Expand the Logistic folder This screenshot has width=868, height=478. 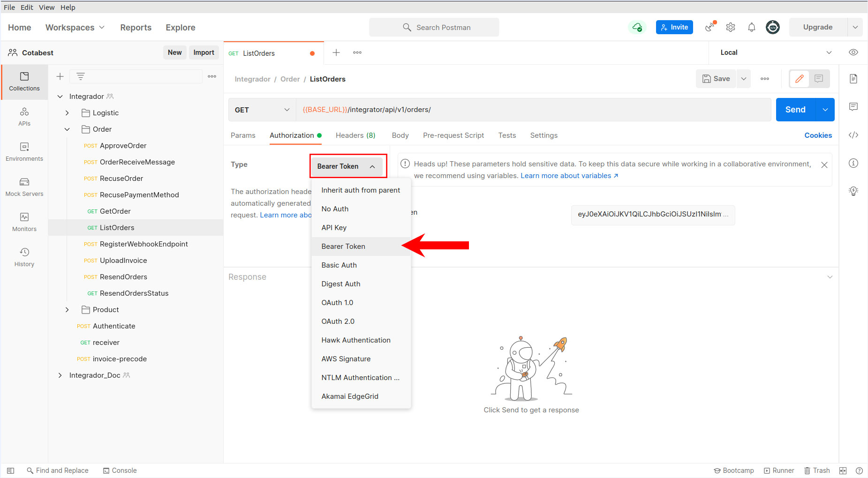[x=67, y=113]
